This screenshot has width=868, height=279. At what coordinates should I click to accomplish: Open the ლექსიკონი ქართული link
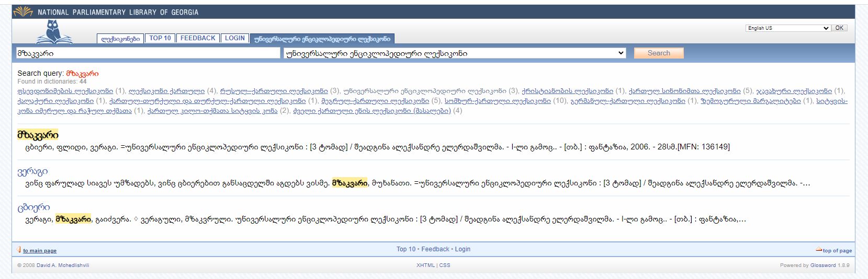point(167,91)
